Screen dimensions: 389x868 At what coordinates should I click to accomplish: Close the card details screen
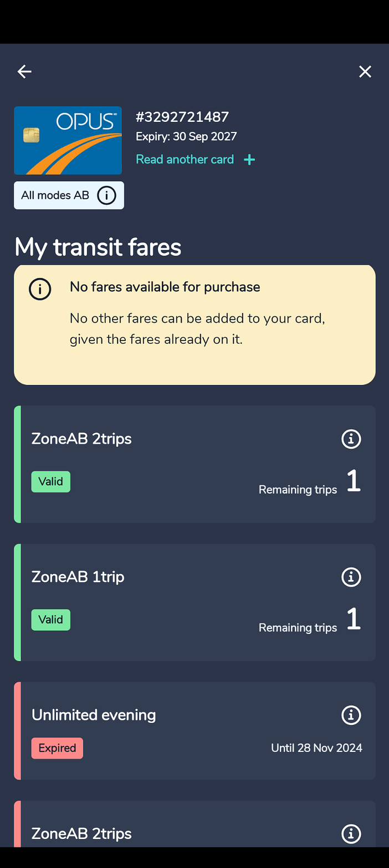pos(365,72)
